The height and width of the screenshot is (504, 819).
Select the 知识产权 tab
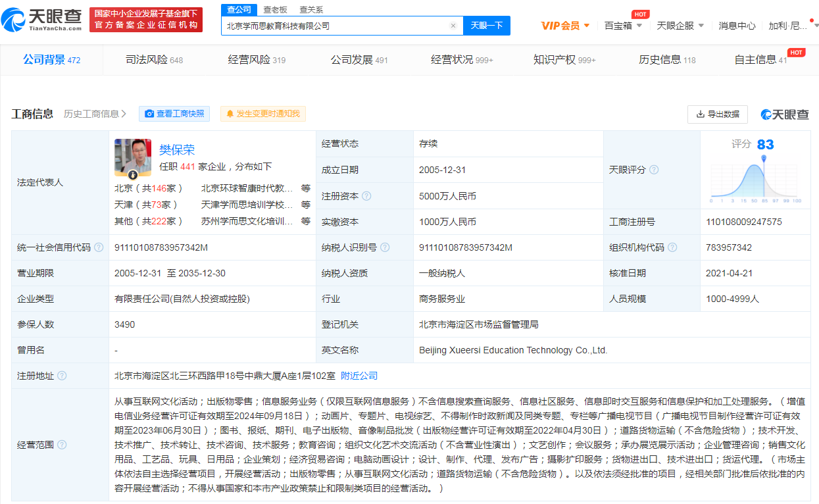pos(564,60)
